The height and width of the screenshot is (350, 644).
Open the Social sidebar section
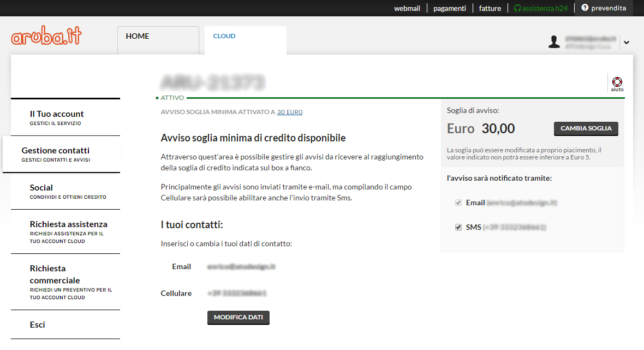click(x=65, y=191)
